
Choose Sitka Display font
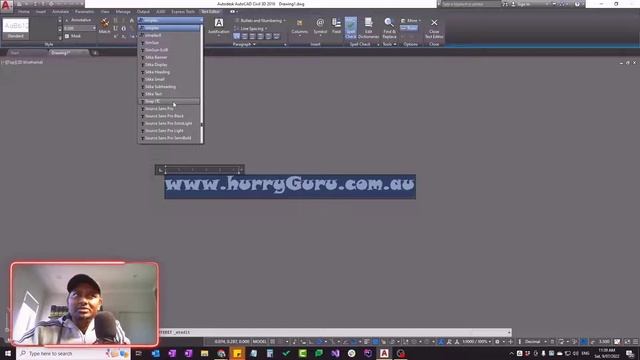click(x=170, y=65)
